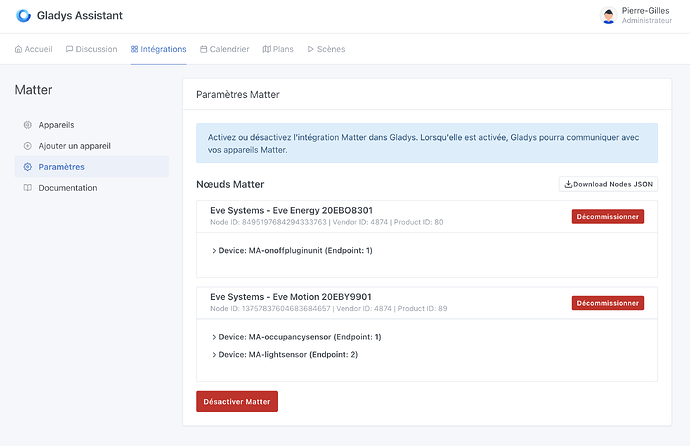Click the plus icon beside Ajouter un appareil

(x=28, y=146)
